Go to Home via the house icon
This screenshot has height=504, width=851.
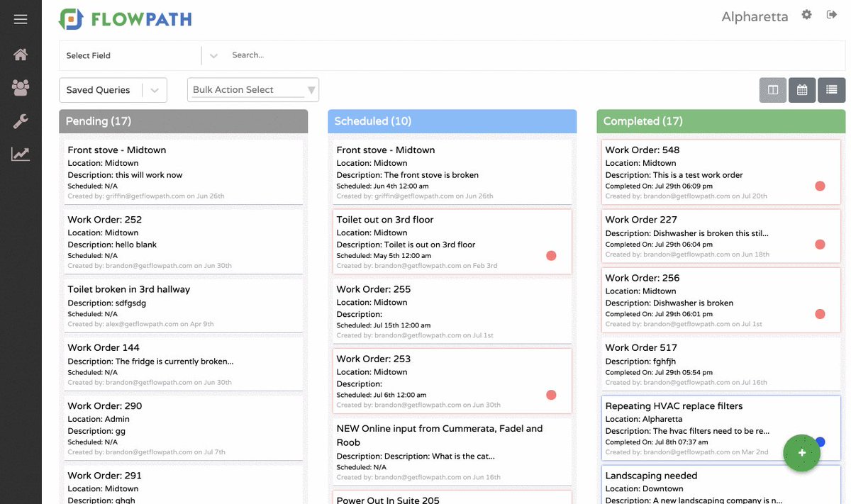pyautogui.click(x=21, y=55)
